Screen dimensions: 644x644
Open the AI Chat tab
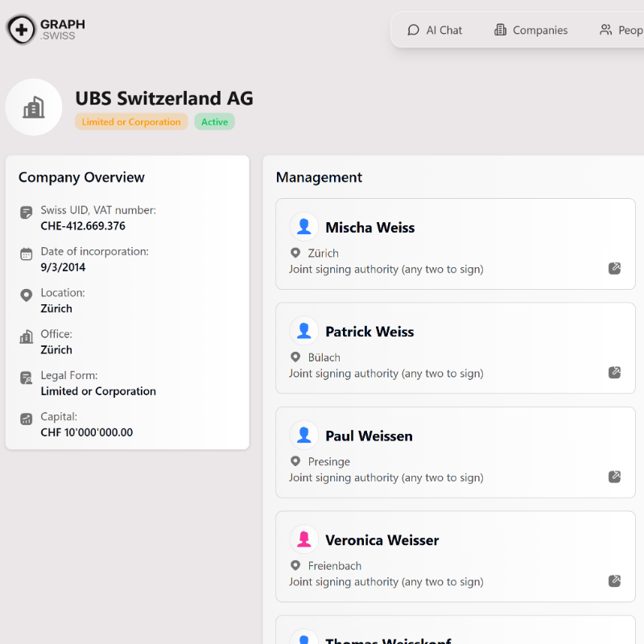point(435,30)
